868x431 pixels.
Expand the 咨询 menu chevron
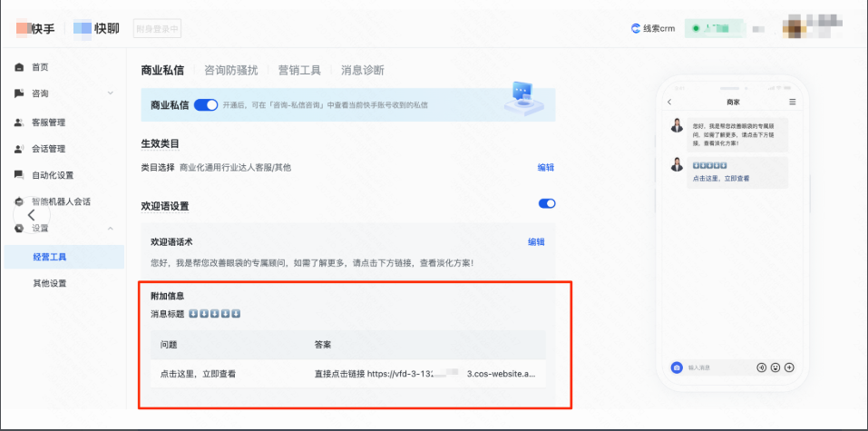click(x=110, y=93)
